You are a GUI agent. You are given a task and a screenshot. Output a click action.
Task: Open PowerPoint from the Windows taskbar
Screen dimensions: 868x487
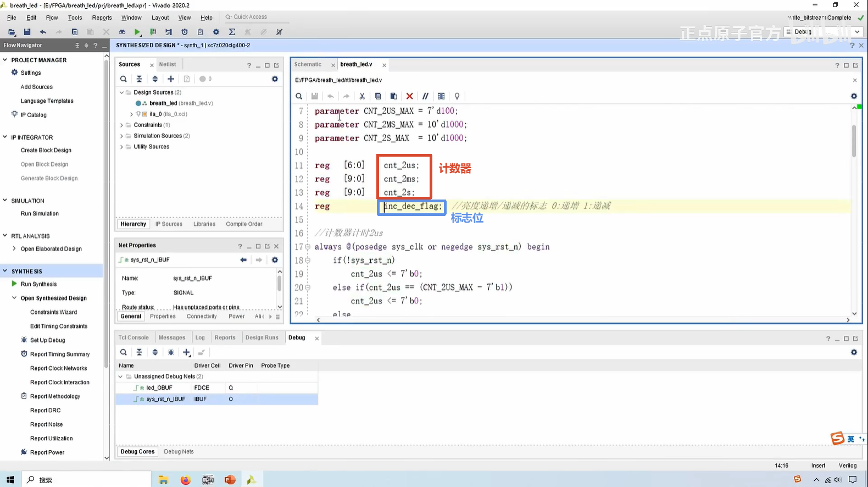[x=230, y=480]
